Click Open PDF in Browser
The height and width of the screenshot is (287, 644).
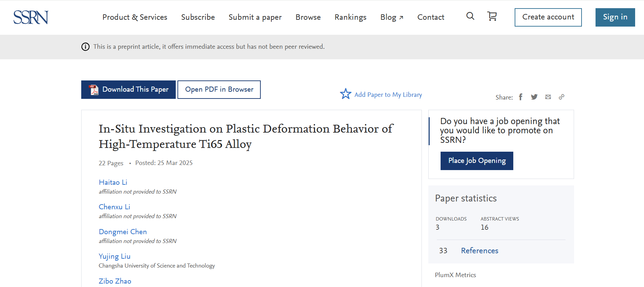click(x=219, y=90)
